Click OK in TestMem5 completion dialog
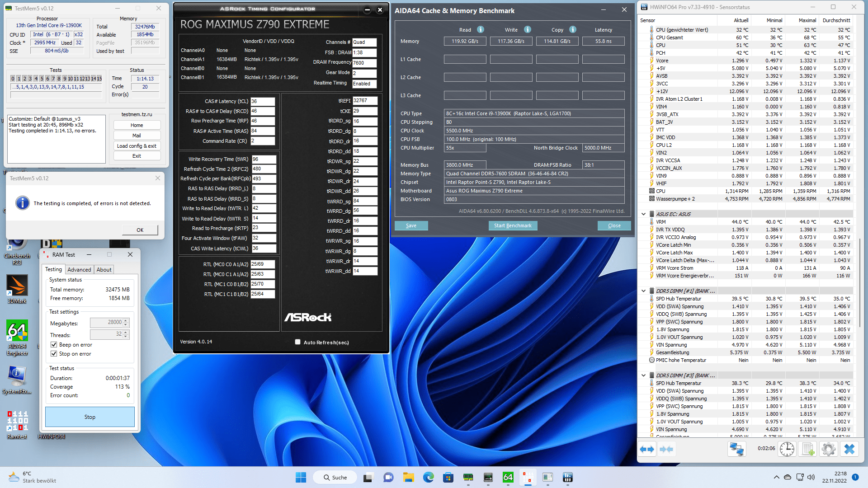The image size is (868, 488). [x=140, y=230]
